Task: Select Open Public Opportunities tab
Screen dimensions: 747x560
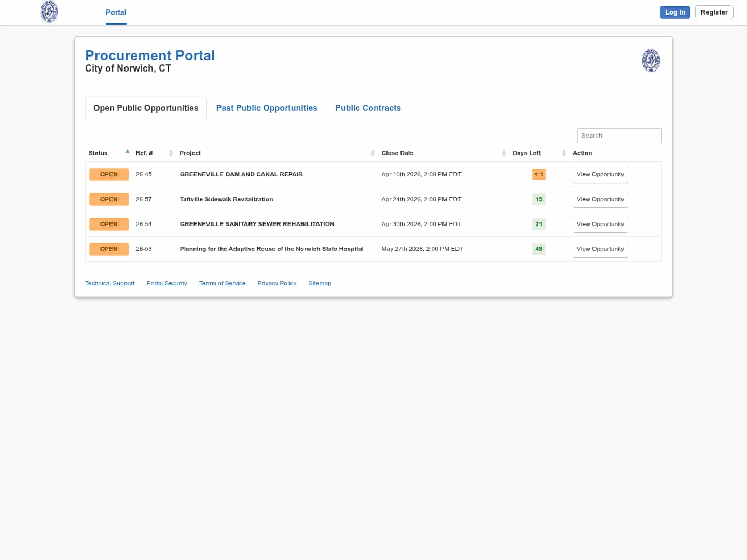Action: 146,108
